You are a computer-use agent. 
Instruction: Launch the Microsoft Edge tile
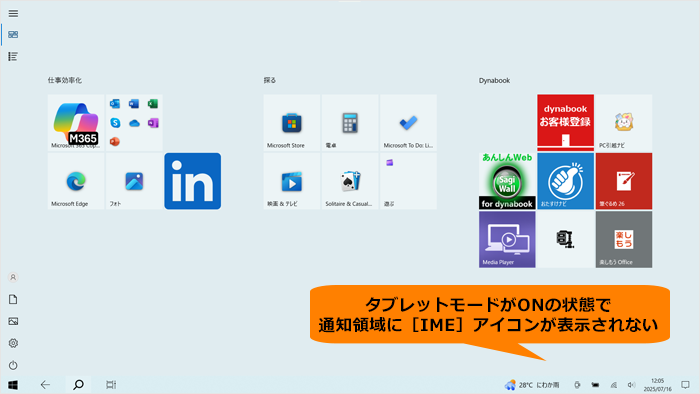[x=76, y=181]
